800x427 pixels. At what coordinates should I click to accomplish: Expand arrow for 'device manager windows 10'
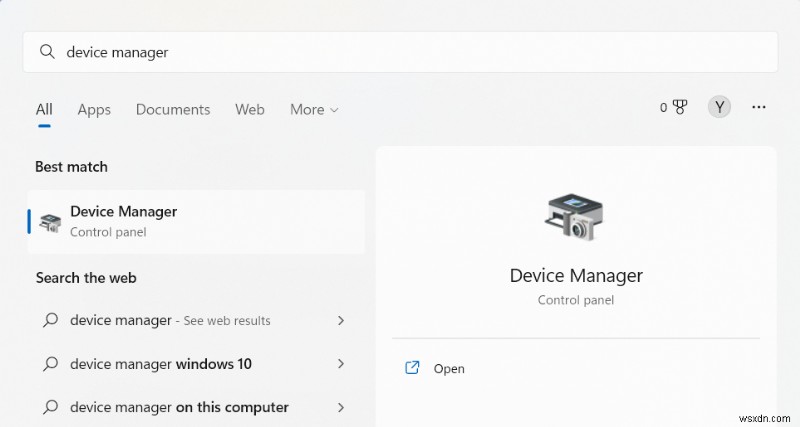[341, 364]
